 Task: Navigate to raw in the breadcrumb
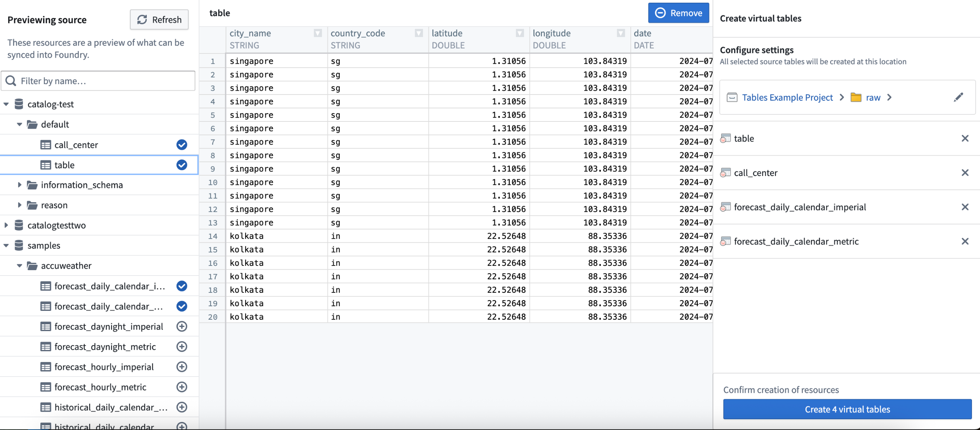pyautogui.click(x=873, y=97)
